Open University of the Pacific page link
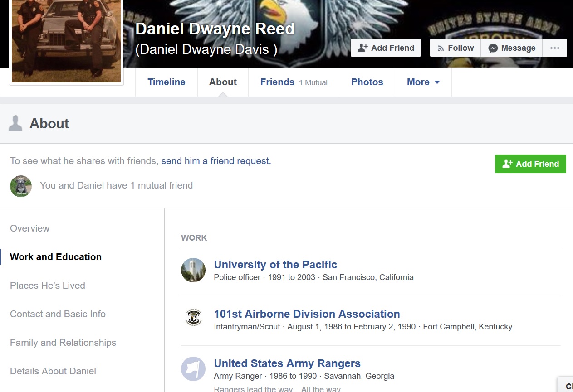The height and width of the screenshot is (392, 573). (x=275, y=264)
